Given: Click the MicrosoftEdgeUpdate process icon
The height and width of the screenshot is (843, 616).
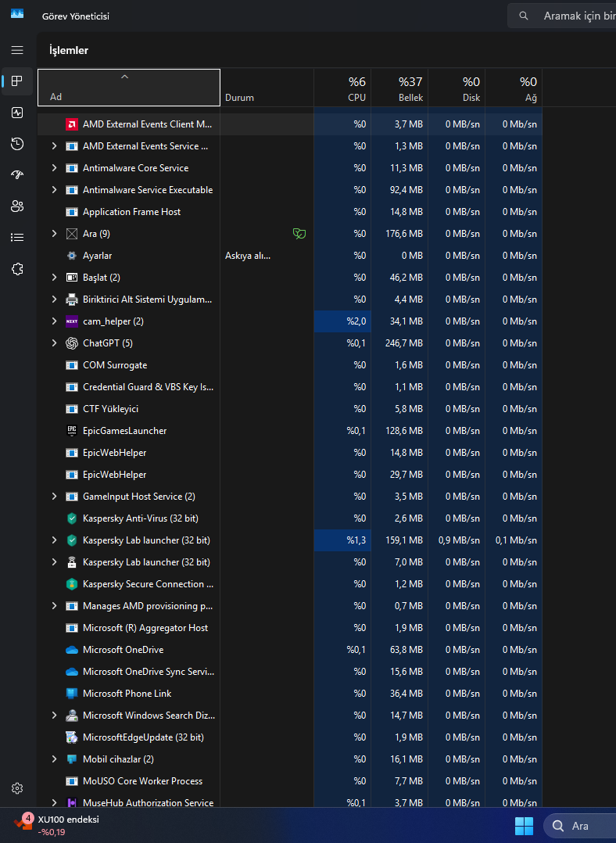Looking at the screenshot, I should [71, 737].
